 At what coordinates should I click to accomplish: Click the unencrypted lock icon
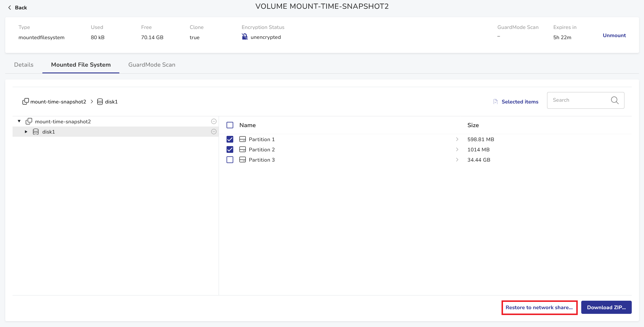[x=245, y=37]
